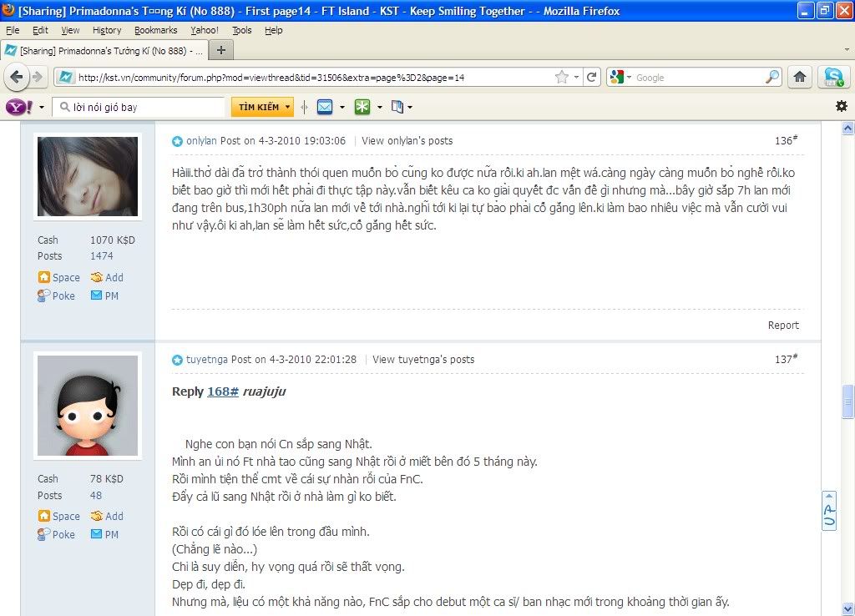This screenshot has width=855, height=616.
Task: Open Yahoo toolbar settings gear
Action: click(x=842, y=106)
